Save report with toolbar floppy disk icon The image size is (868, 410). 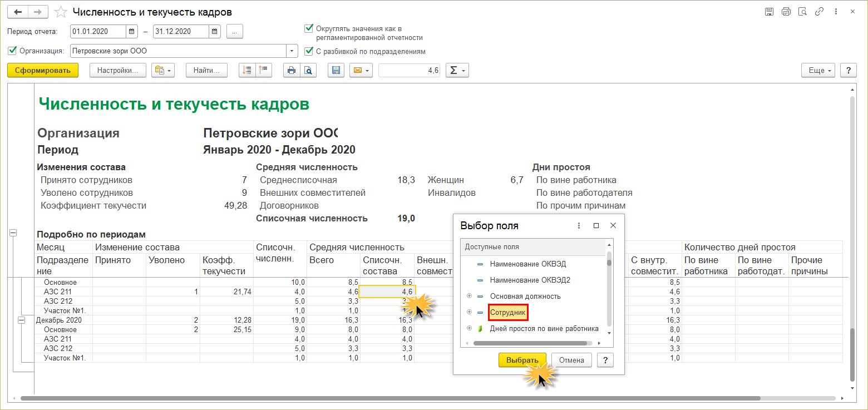pos(336,71)
